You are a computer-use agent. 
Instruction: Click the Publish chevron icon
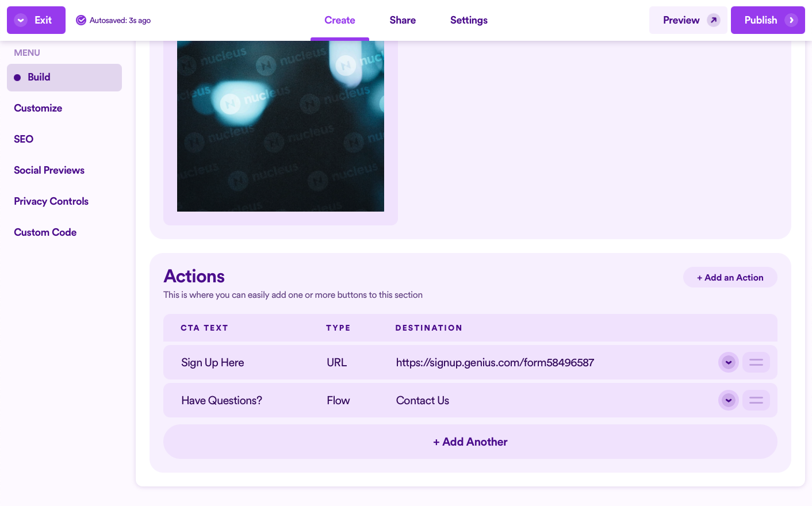click(x=791, y=20)
